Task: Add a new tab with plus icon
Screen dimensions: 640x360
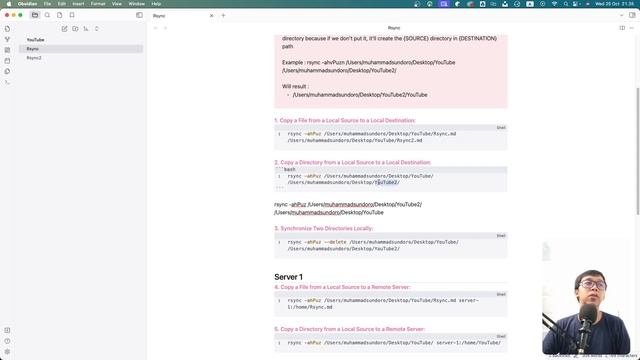Action: click(x=223, y=16)
